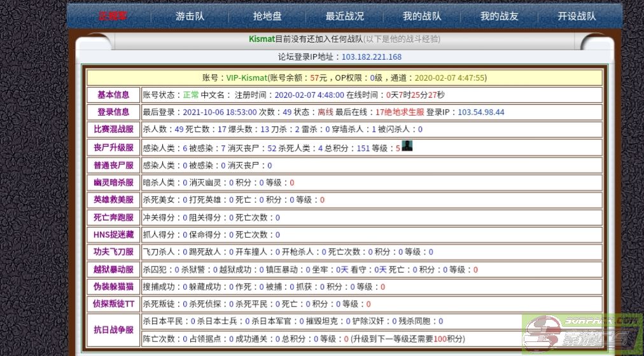This screenshot has height=356, width=644.
Task: Click the 暗杀人类 stat label
Action: 159,183
